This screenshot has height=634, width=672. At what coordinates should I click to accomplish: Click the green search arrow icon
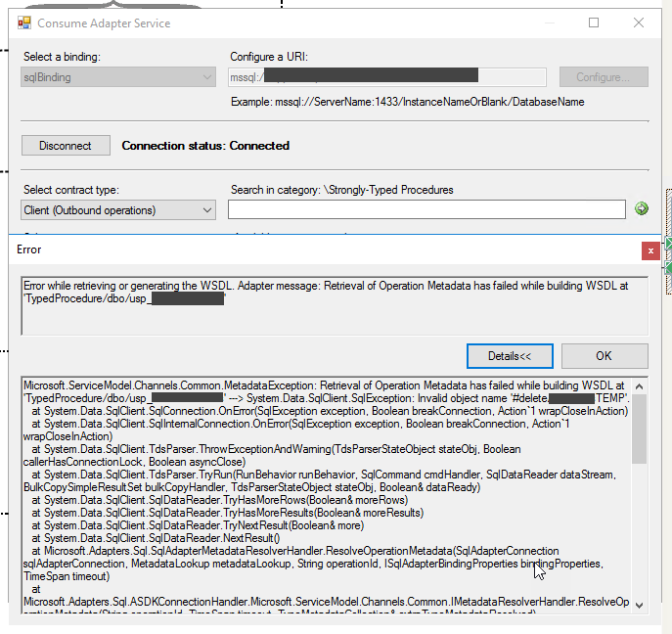coord(641,208)
